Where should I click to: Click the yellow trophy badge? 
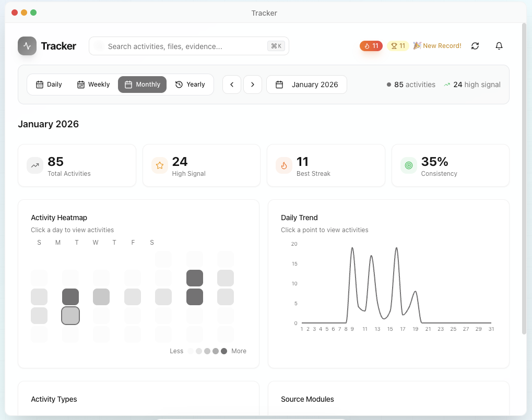click(398, 46)
